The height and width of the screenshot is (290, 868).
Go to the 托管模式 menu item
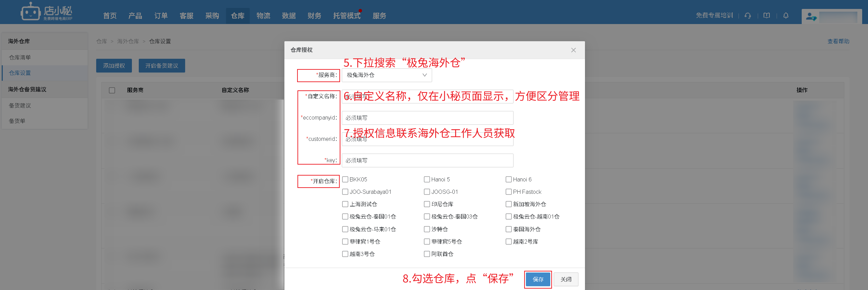pos(347,16)
